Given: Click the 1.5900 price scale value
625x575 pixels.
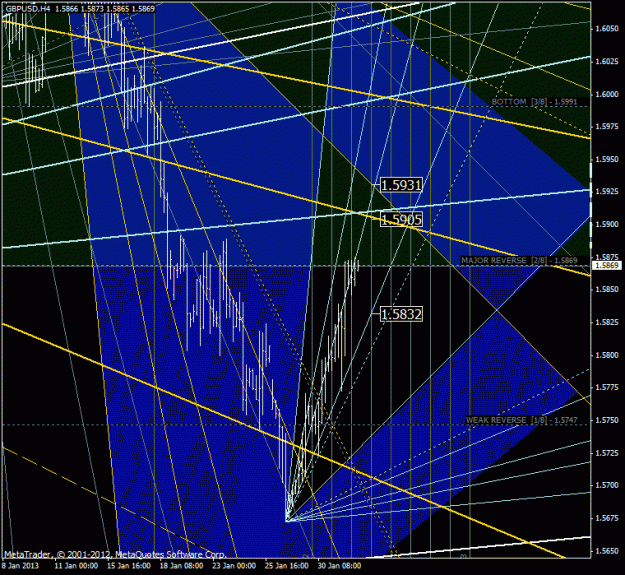Looking at the screenshot, I should (x=607, y=225).
